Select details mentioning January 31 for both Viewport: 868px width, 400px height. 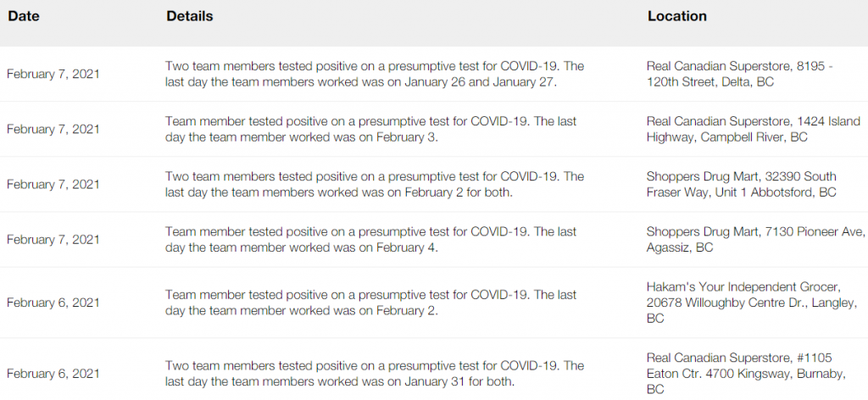(375, 374)
